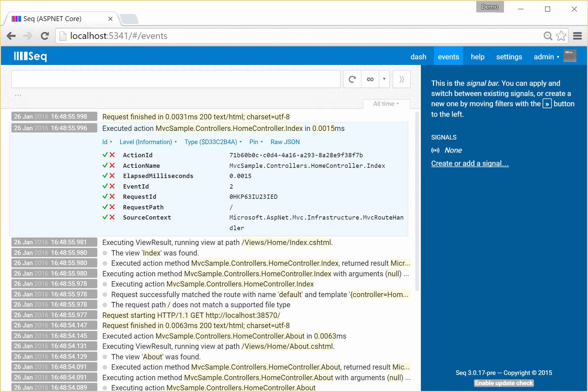The height and width of the screenshot is (392, 588).
Task: Open event 'Request finished in 0.0063ms'
Action: (x=196, y=325)
